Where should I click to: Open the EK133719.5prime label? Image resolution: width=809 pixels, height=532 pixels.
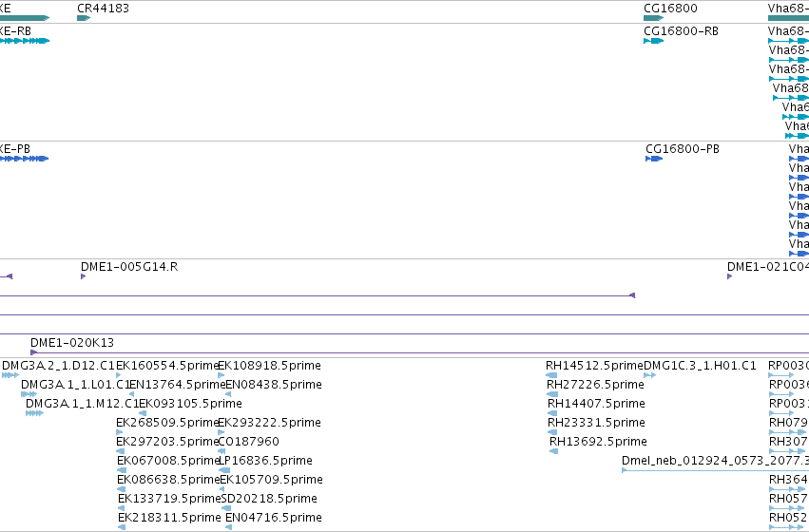point(169,499)
